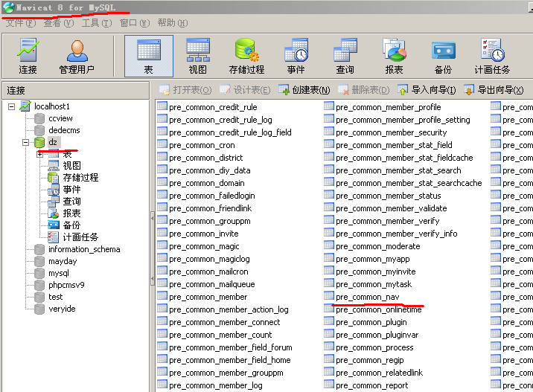Switch to 视图 (View) toolbar icon
Image resolution: width=533 pixels, height=392 pixels.
[x=198, y=57]
